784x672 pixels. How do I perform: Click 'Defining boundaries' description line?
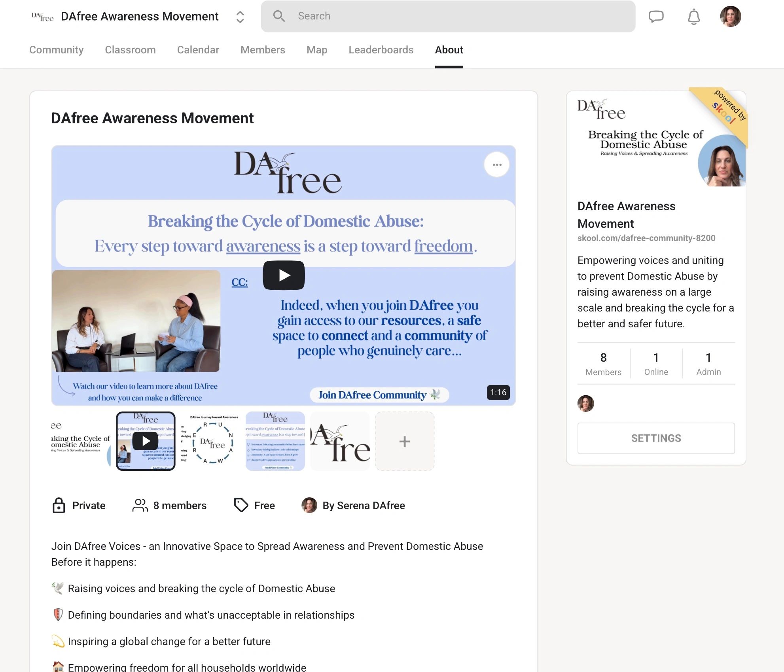point(211,615)
